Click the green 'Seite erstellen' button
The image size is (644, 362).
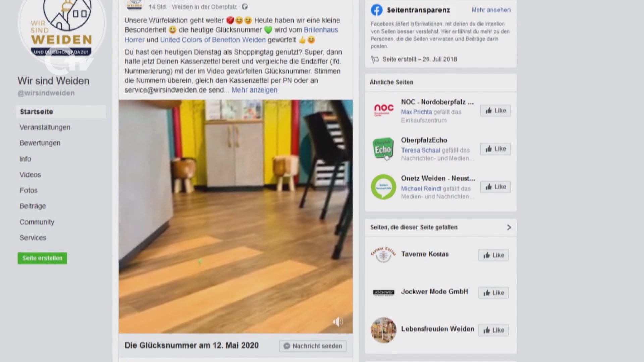point(42,258)
